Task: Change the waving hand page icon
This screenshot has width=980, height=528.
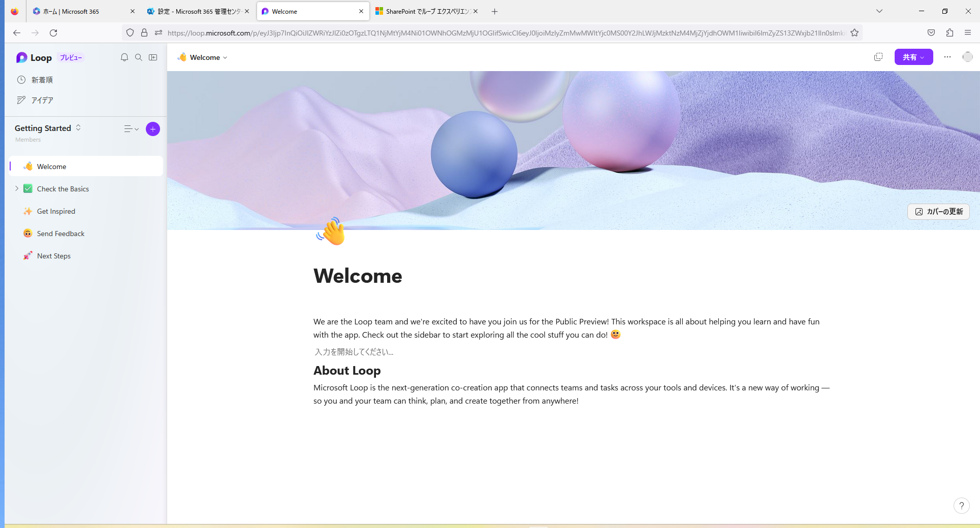Action: (331, 232)
